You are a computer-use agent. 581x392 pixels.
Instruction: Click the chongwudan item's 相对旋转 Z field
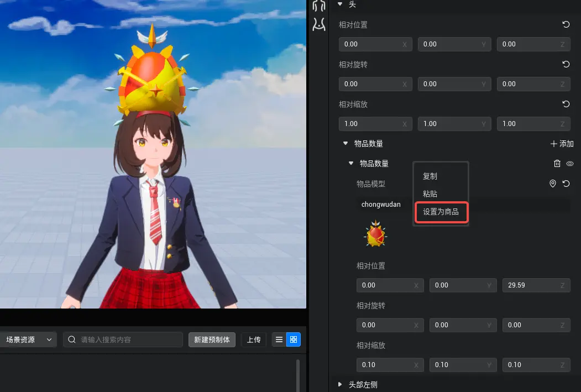pyautogui.click(x=536, y=325)
